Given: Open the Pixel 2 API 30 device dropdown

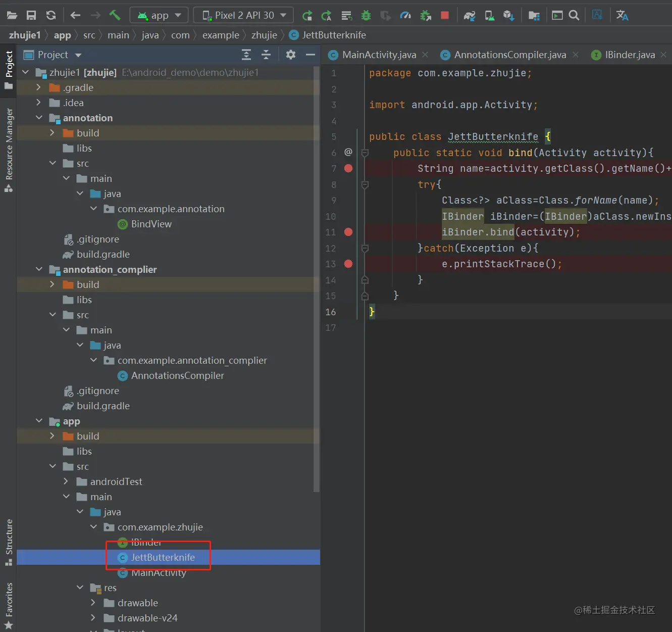Looking at the screenshot, I should point(244,16).
